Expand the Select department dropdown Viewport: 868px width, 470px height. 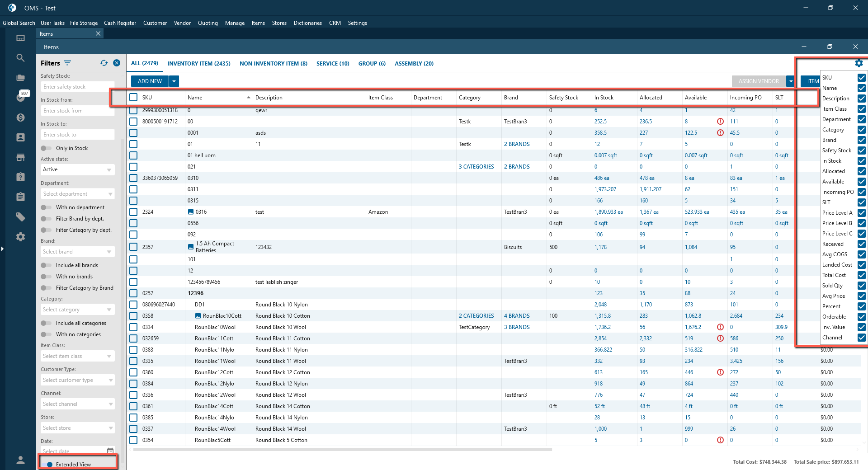click(x=77, y=194)
